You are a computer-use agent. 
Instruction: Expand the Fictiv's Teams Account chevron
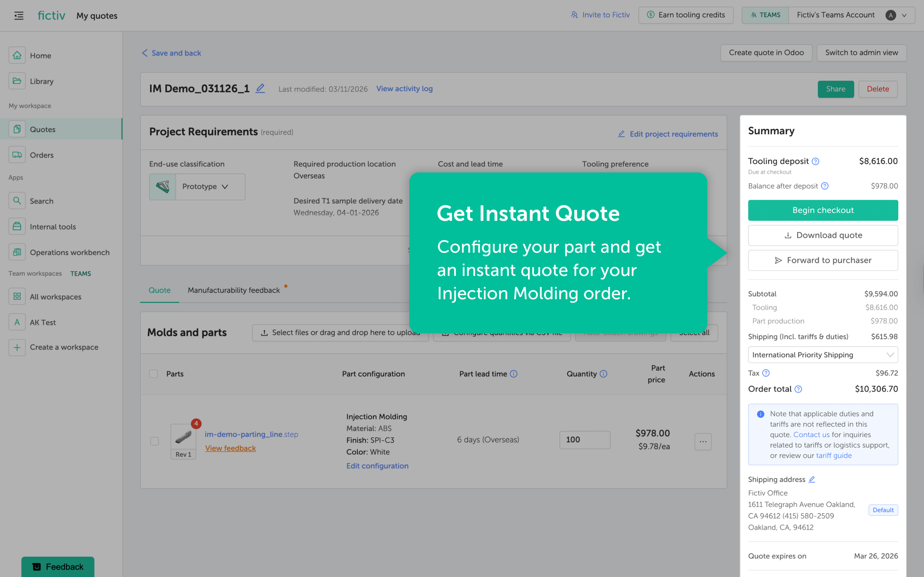tap(903, 15)
